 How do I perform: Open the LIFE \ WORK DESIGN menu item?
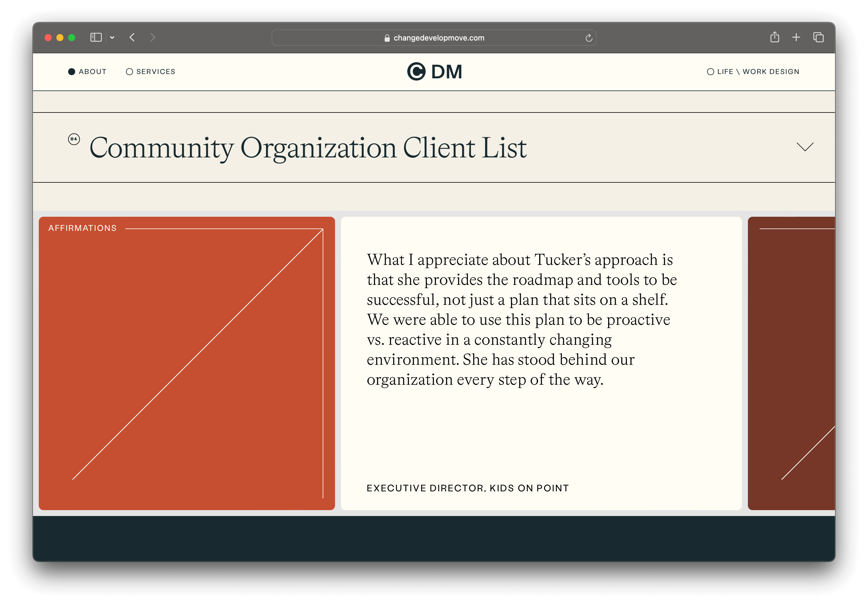(x=758, y=72)
